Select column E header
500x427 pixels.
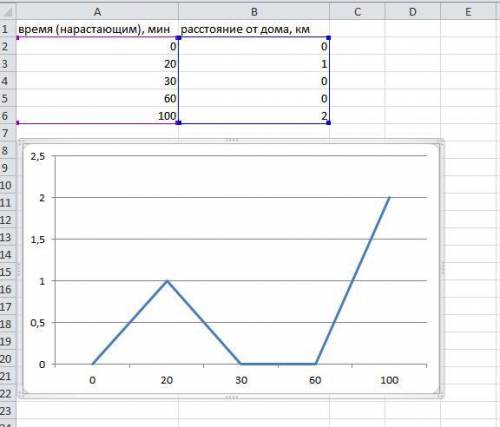point(468,12)
